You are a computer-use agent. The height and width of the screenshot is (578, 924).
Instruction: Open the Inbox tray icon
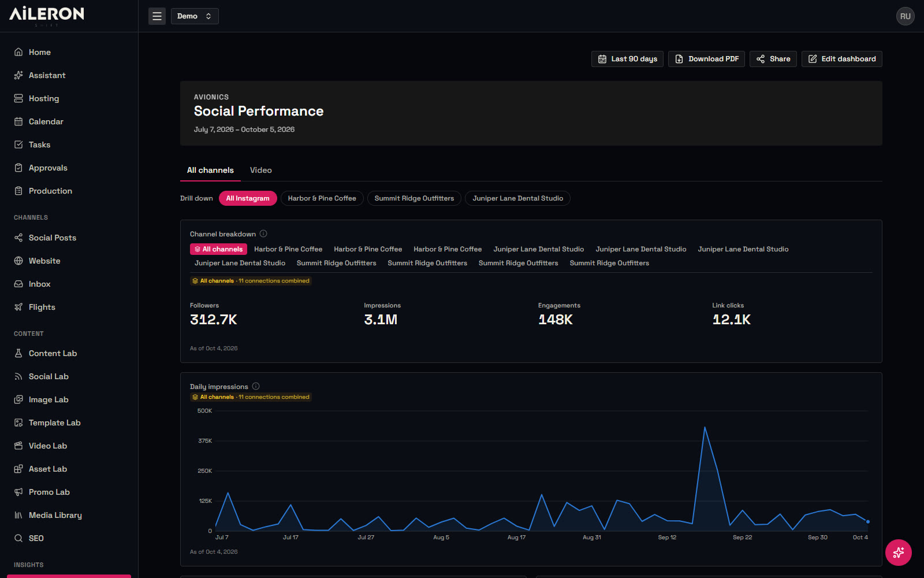pos(18,284)
